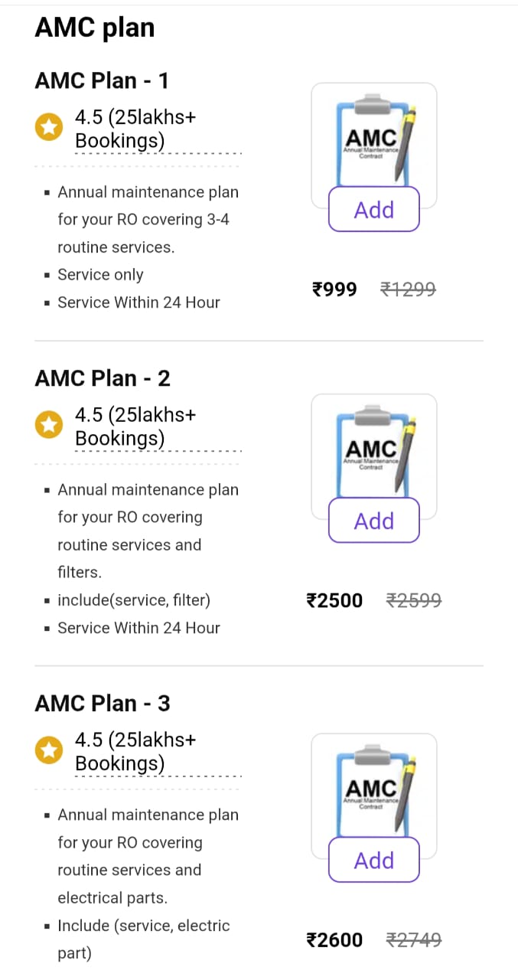518x980 pixels.
Task: Click the AMC clipboard icon for Plan 1
Action: tap(373, 139)
